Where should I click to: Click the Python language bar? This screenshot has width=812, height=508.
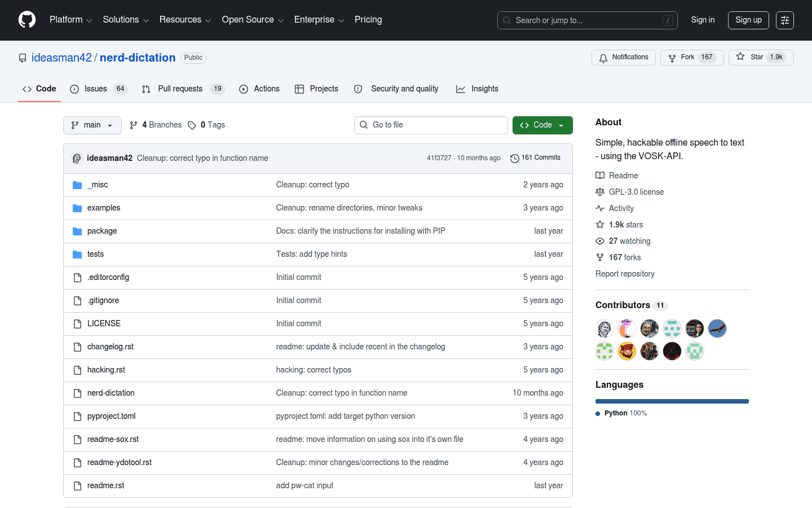[672, 401]
